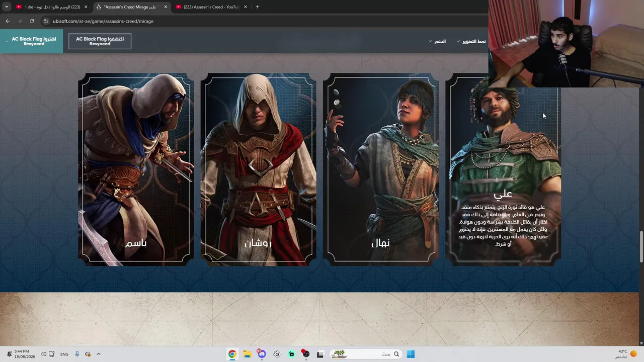Screen dimensions: 644x362
Task: Select the Assassin's Creed Mirage tab
Action: [132, 7]
